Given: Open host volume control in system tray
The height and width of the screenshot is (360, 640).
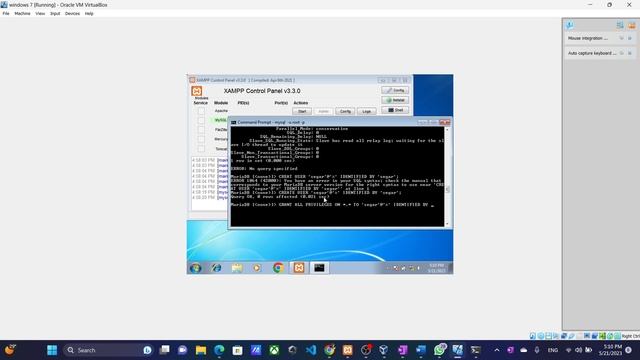Looking at the screenshot, I should pyautogui.click(x=578, y=350).
